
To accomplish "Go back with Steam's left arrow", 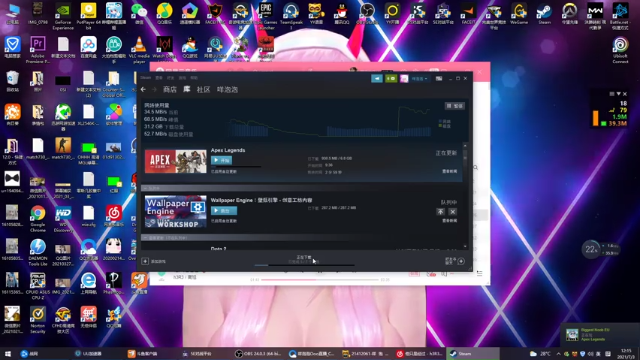I will pyautogui.click(x=143, y=89).
